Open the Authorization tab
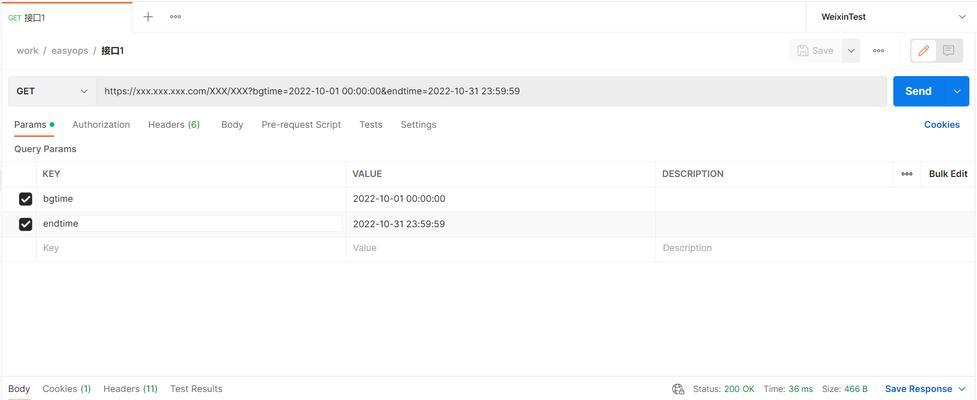The width and height of the screenshot is (977, 400). click(101, 125)
